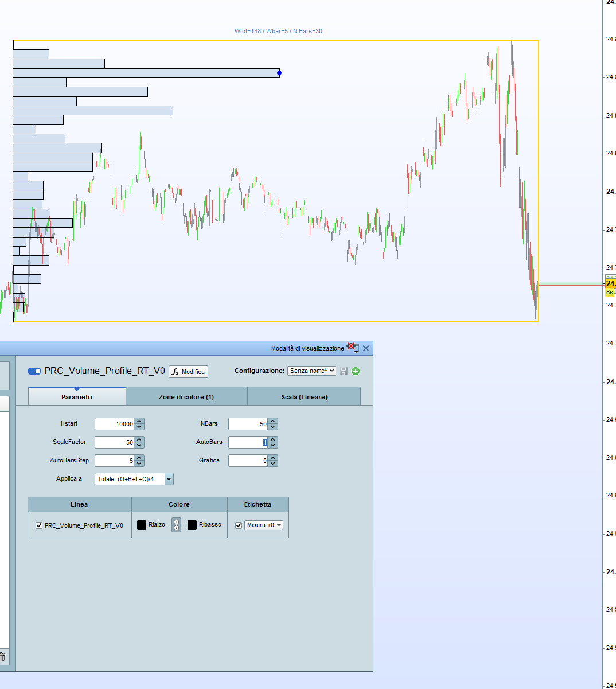Click the '8s' countdown label
This screenshot has height=689, width=616.
coord(610,292)
